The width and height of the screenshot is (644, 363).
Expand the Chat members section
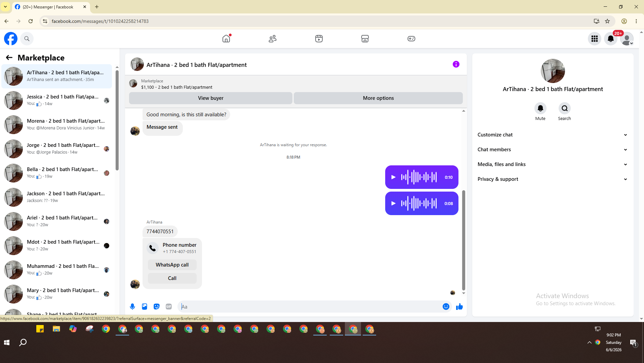pos(553,150)
